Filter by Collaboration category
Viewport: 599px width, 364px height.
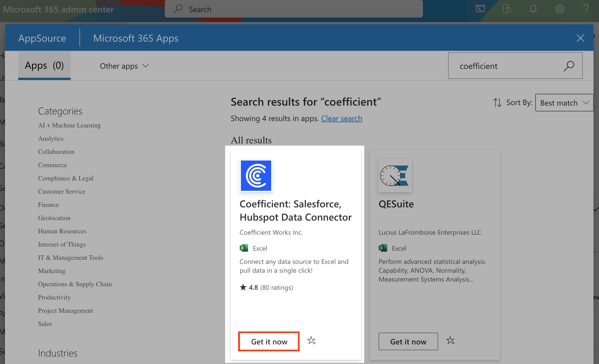56,152
